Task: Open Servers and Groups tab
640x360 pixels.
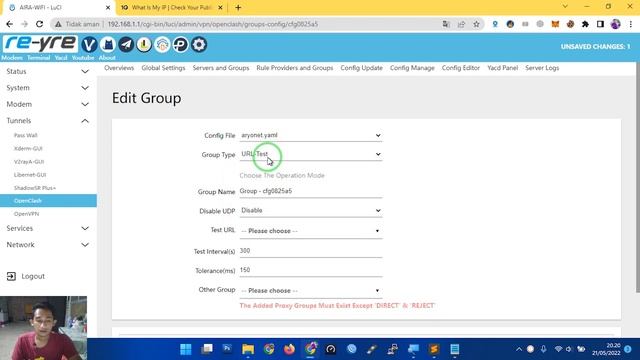Action: [x=221, y=68]
